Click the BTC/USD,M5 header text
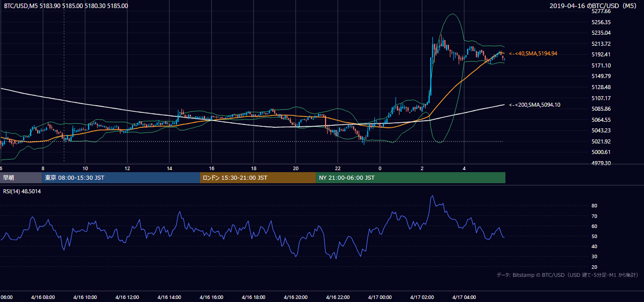The width and height of the screenshot is (644, 302). pos(66,6)
